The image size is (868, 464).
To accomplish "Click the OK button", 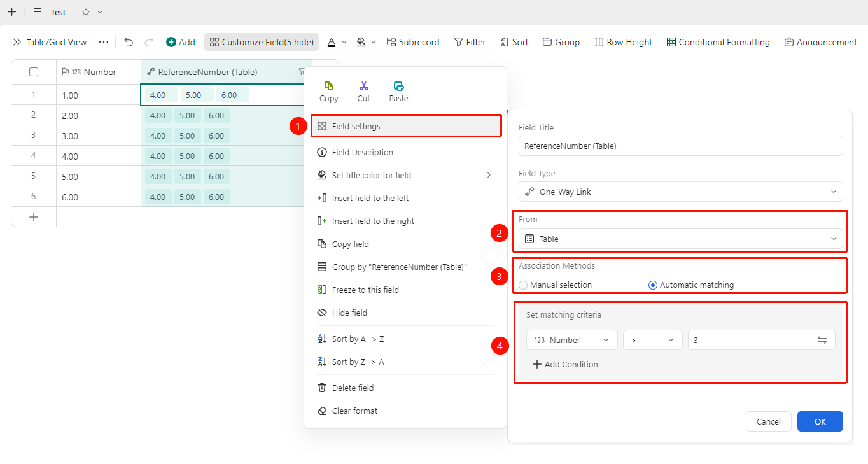I will coord(820,421).
